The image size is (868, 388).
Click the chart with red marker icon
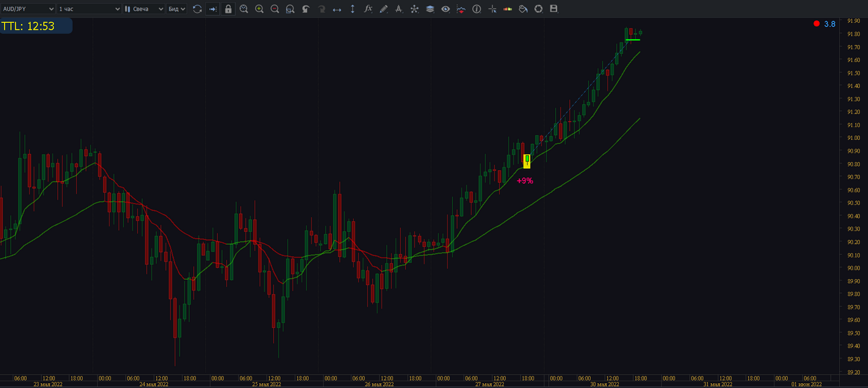point(461,9)
